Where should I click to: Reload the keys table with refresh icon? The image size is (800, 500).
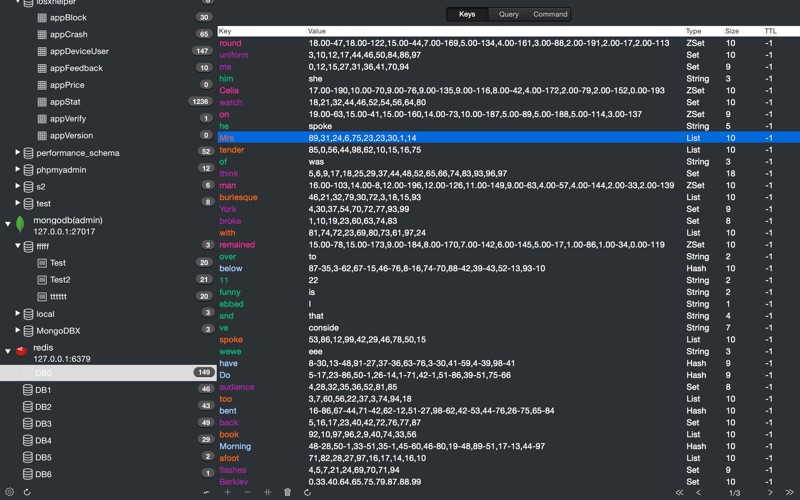(x=307, y=492)
